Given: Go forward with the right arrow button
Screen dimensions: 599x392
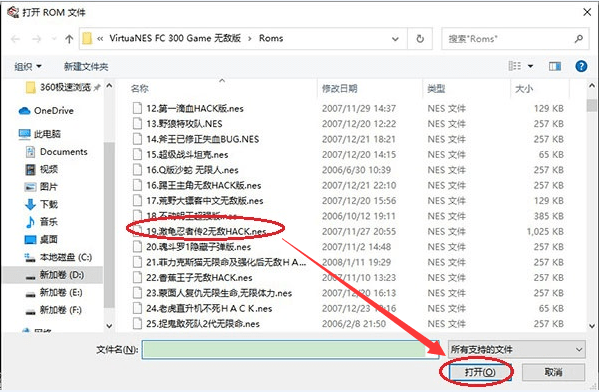Looking at the screenshot, I should coord(37,39).
